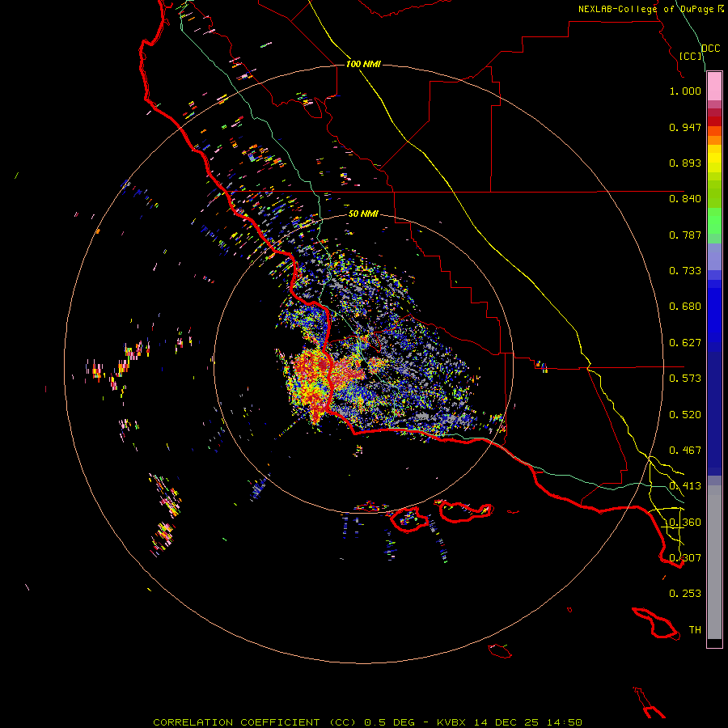The image size is (728, 728).
Task: Select the 0.627 legend value
Action: pos(685,343)
